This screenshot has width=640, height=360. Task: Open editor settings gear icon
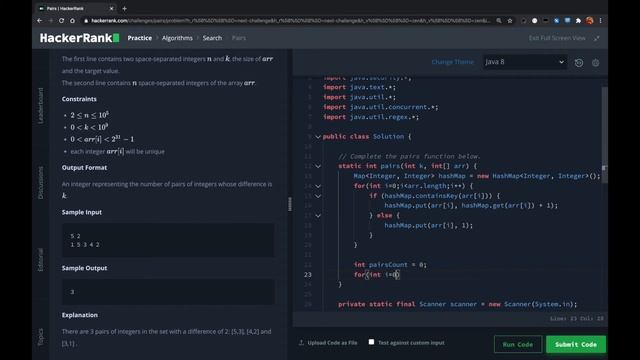[596, 62]
